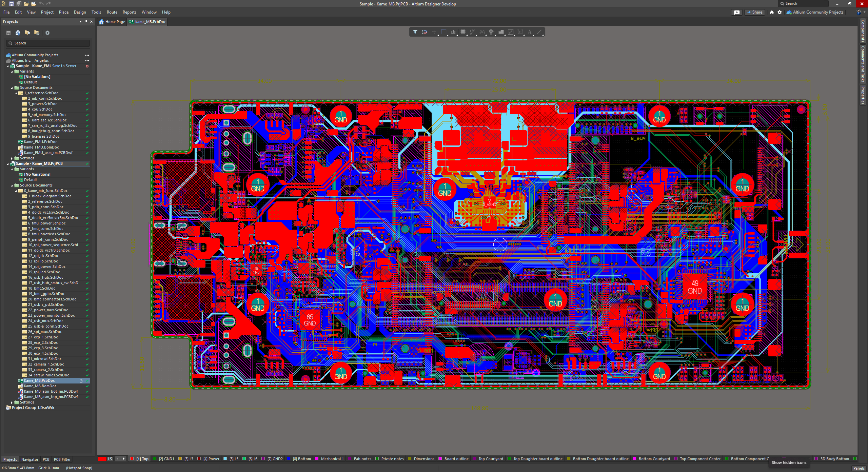Image resolution: width=868 pixels, height=472 pixels.
Task: Open the Route menu
Action: (x=112, y=12)
